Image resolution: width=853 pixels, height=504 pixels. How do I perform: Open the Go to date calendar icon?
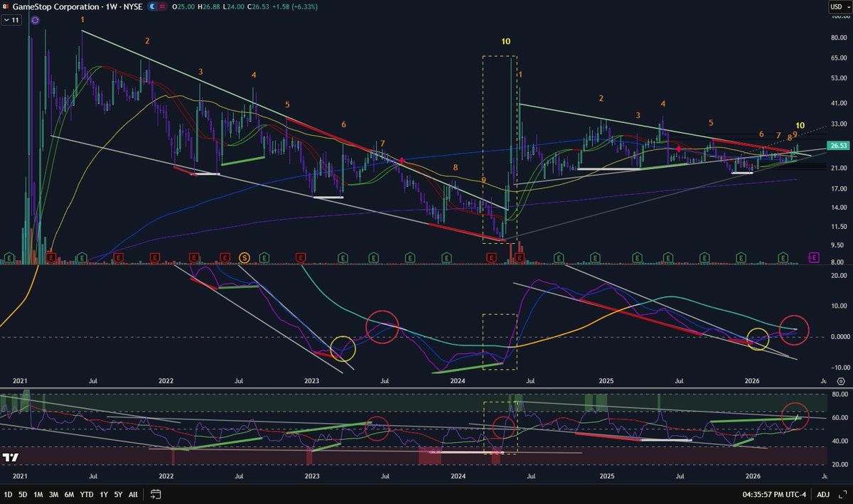pos(154,493)
